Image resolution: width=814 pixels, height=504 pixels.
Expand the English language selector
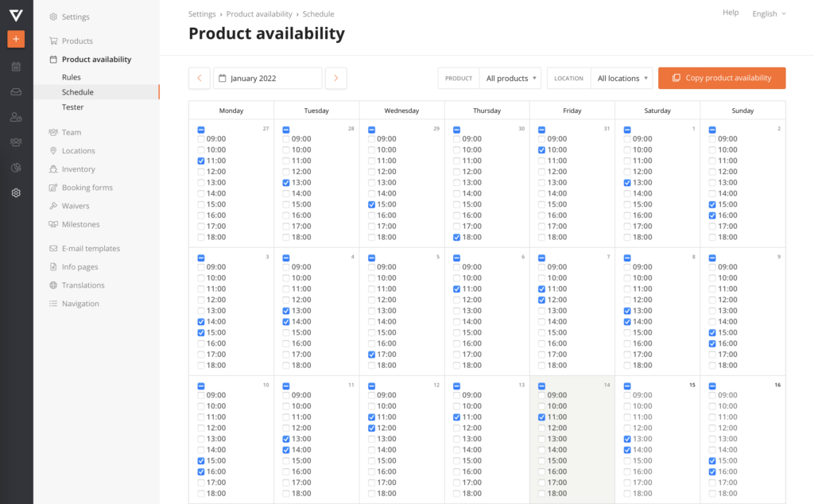(x=769, y=14)
